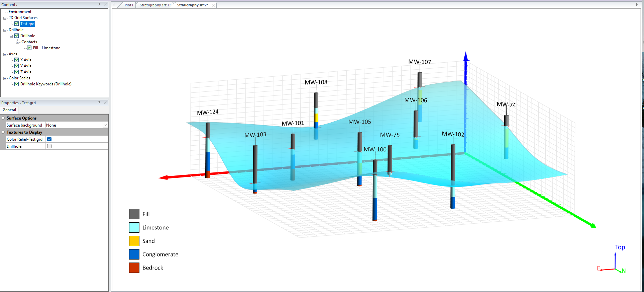Screen dimensions: 644x292
Task: Select the Fill - Limestone contact item
Action: (x=46, y=48)
